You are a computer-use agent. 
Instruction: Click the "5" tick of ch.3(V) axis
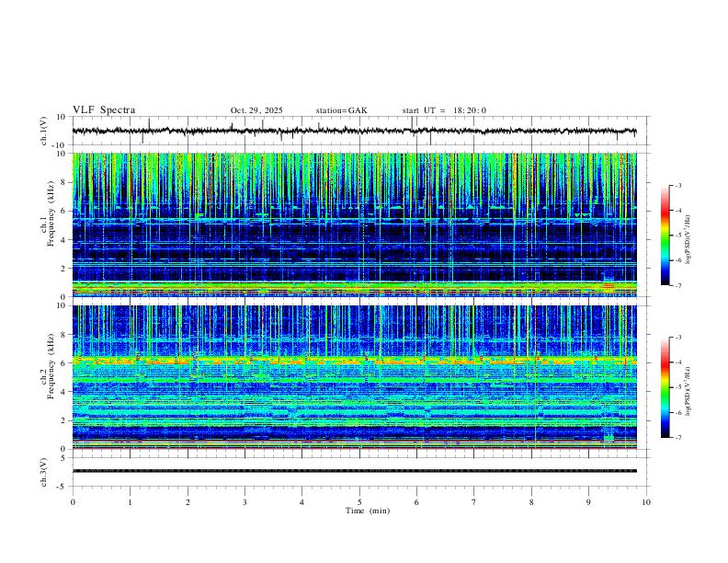point(64,458)
